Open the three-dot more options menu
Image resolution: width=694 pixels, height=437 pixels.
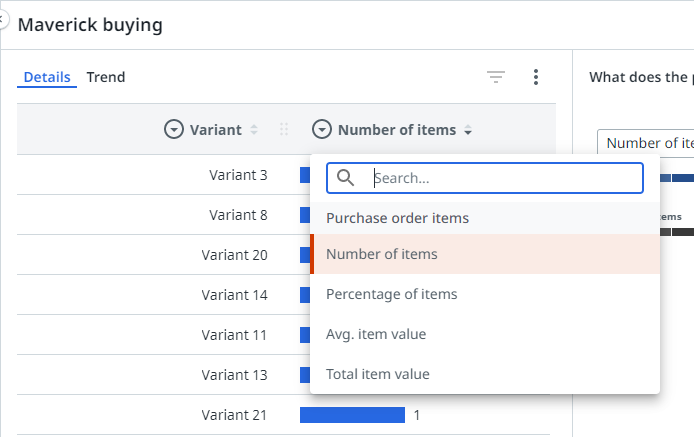(536, 77)
